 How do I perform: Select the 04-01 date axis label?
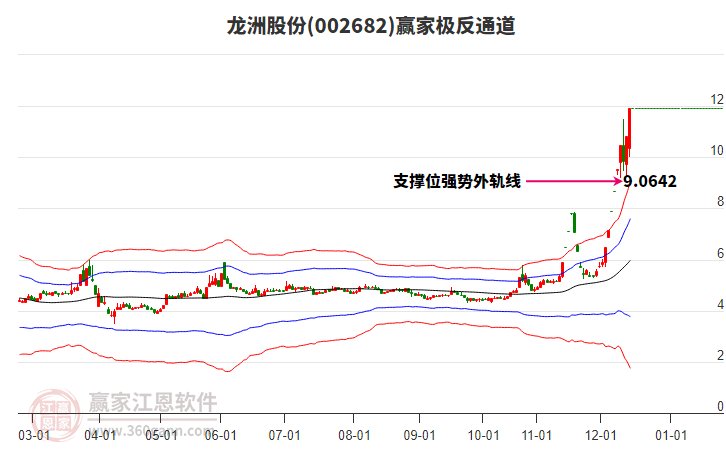click(x=100, y=436)
